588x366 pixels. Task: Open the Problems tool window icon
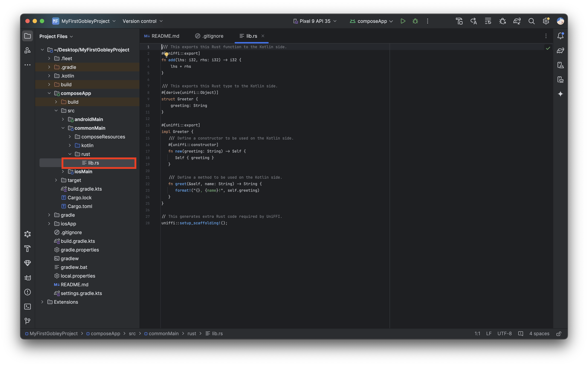pyautogui.click(x=28, y=292)
